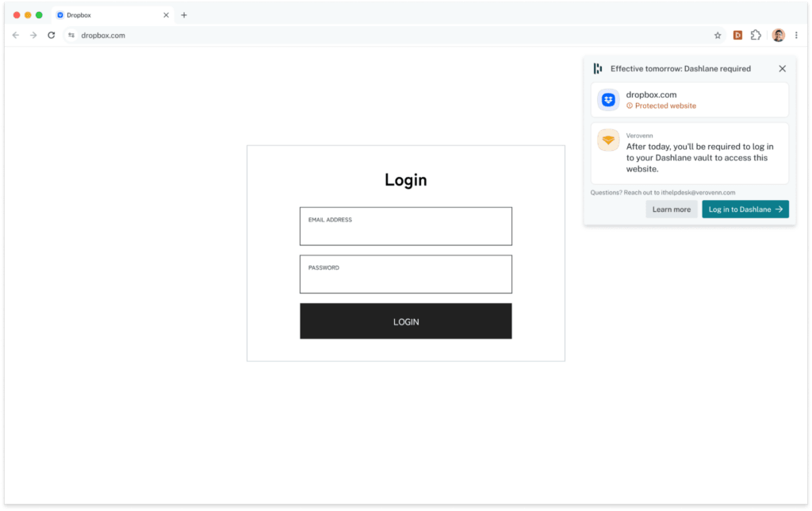Click the black LOGIN button
The height and width of the screenshot is (511, 812).
pyautogui.click(x=405, y=321)
